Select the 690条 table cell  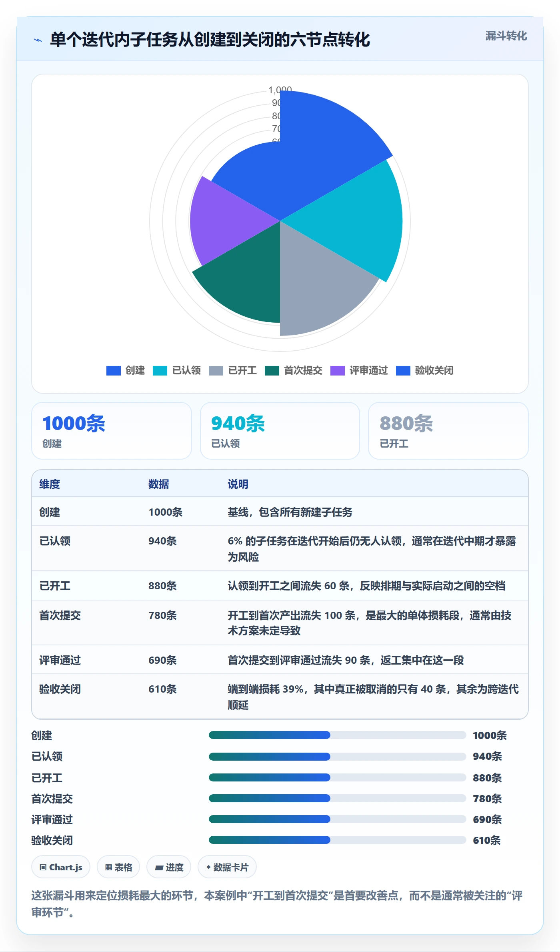pyautogui.click(x=163, y=660)
